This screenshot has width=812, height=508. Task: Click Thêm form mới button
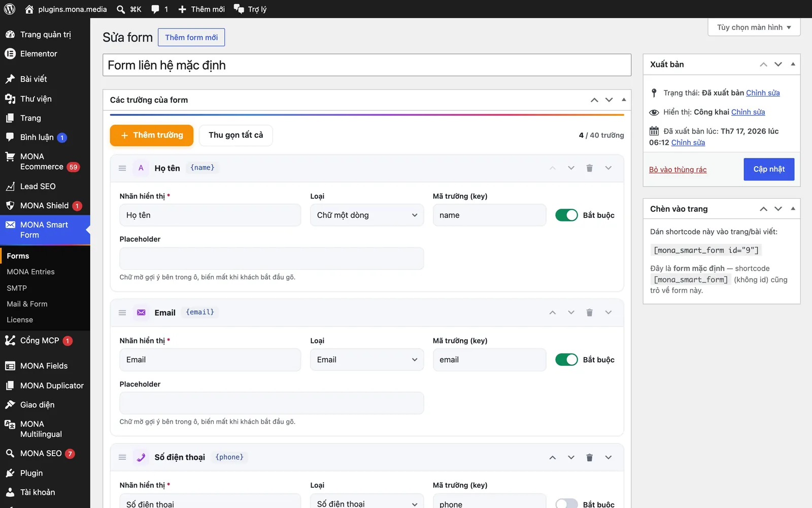point(191,38)
